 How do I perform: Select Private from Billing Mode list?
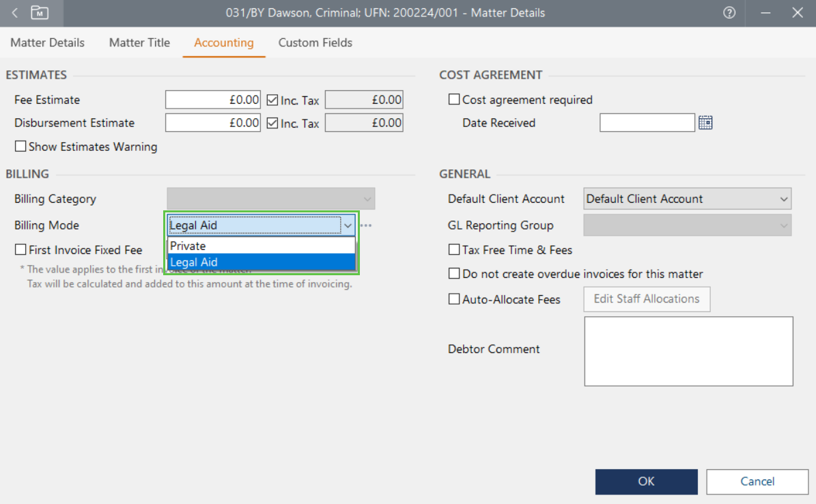click(x=261, y=246)
